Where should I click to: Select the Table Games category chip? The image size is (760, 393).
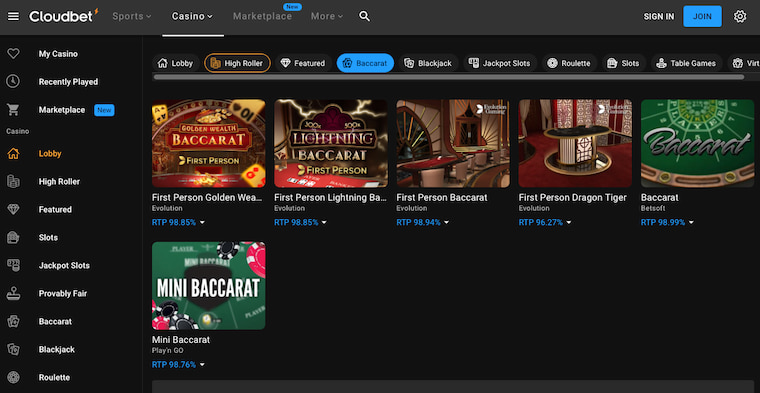[686, 63]
